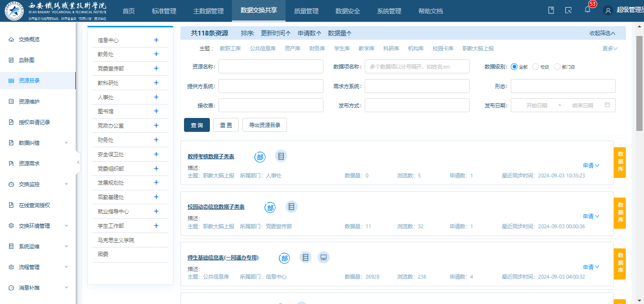Screen dimensions: 644x304
Task: Collapse filters using 收起筛选
Action: pos(602,33)
